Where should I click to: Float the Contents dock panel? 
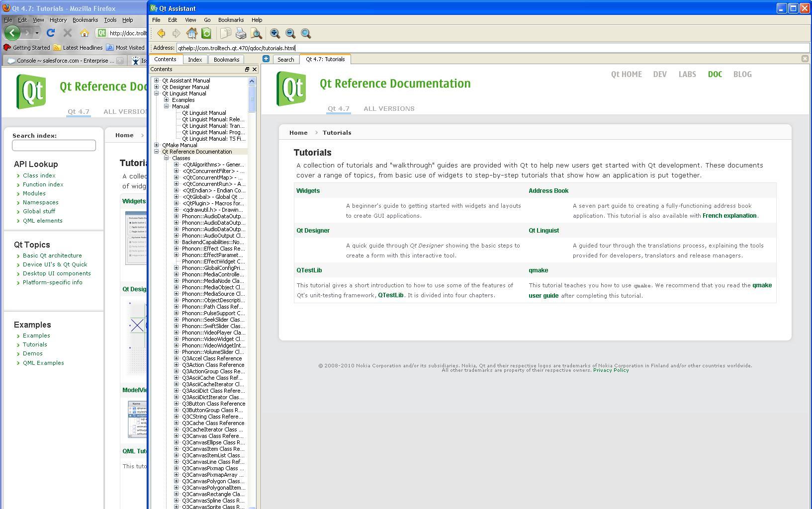tap(247, 70)
